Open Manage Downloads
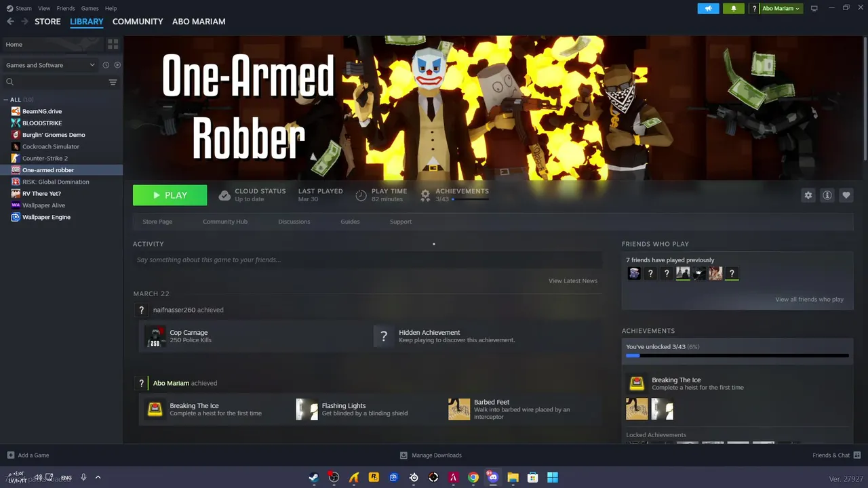Screen dimensions: 868x488 [431, 455]
